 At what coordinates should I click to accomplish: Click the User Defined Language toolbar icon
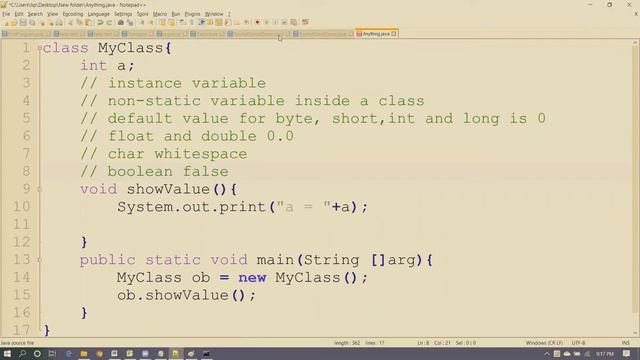point(210,22)
